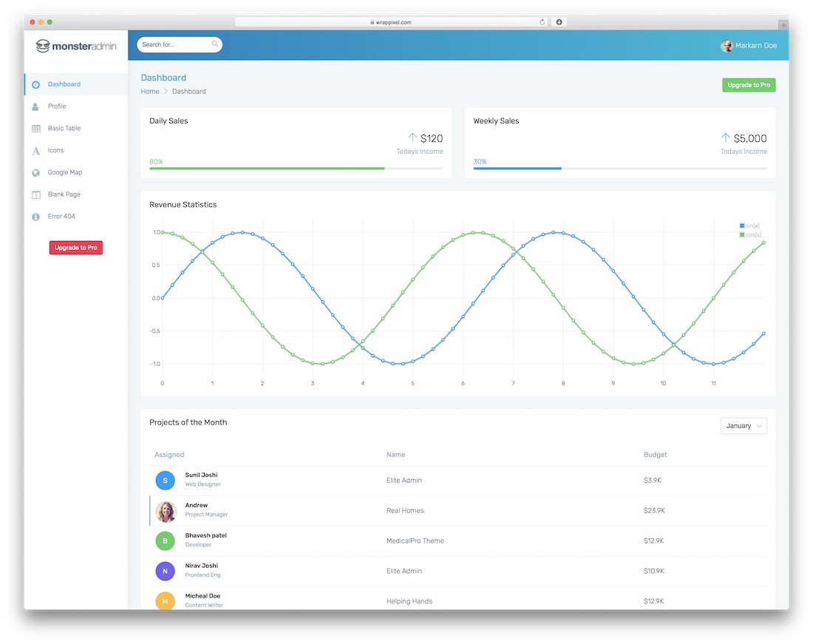This screenshot has height=644, width=813.
Task: Click the $120 daily income value
Action: coord(432,138)
